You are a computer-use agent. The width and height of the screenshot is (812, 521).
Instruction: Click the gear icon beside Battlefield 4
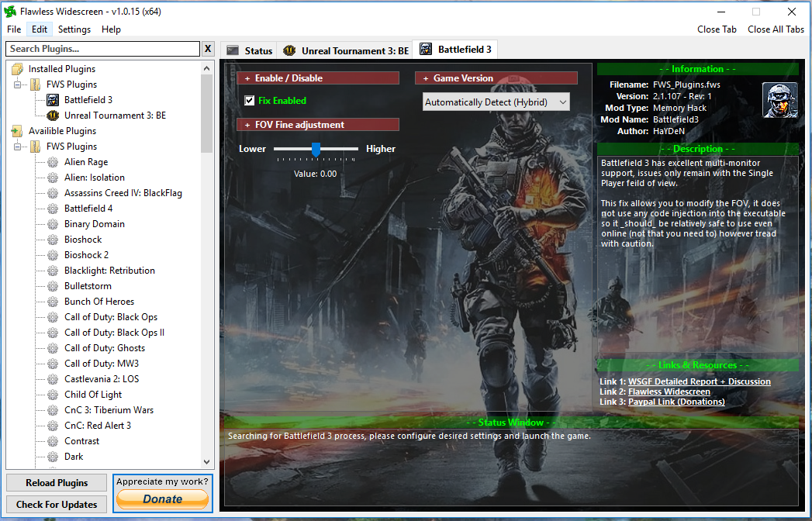click(53, 209)
